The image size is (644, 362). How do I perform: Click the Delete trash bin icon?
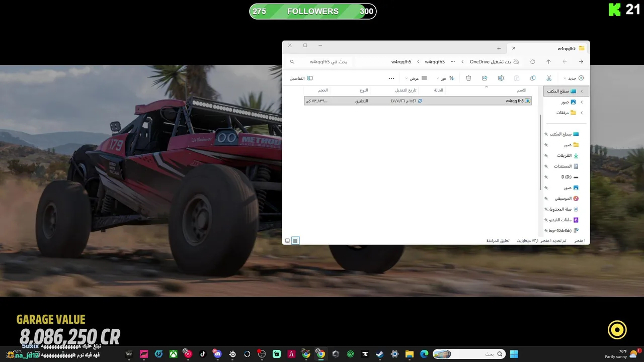click(468, 78)
